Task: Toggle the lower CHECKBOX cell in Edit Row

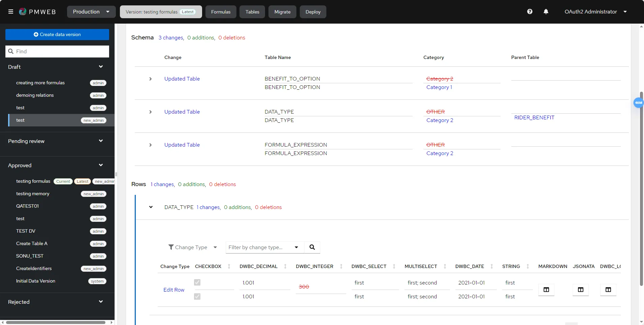Action: (x=197, y=296)
